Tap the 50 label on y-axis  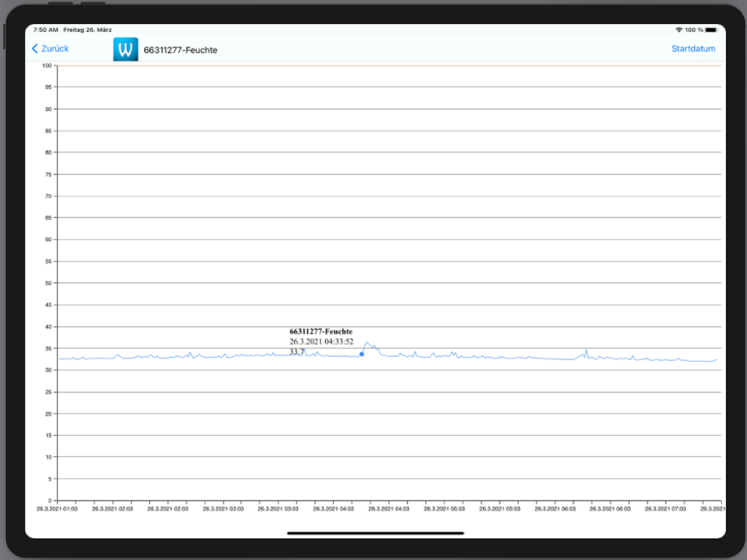(x=48, y=283)
